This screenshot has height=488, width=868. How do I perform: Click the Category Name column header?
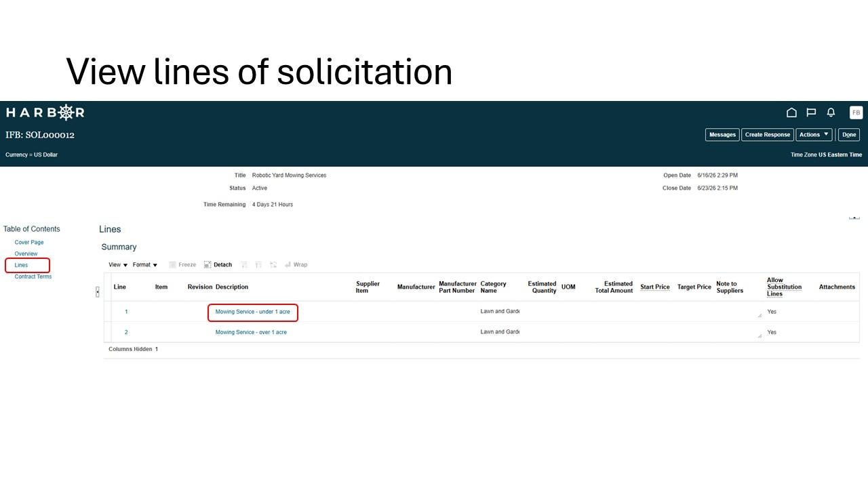click(x=493, y=287)
